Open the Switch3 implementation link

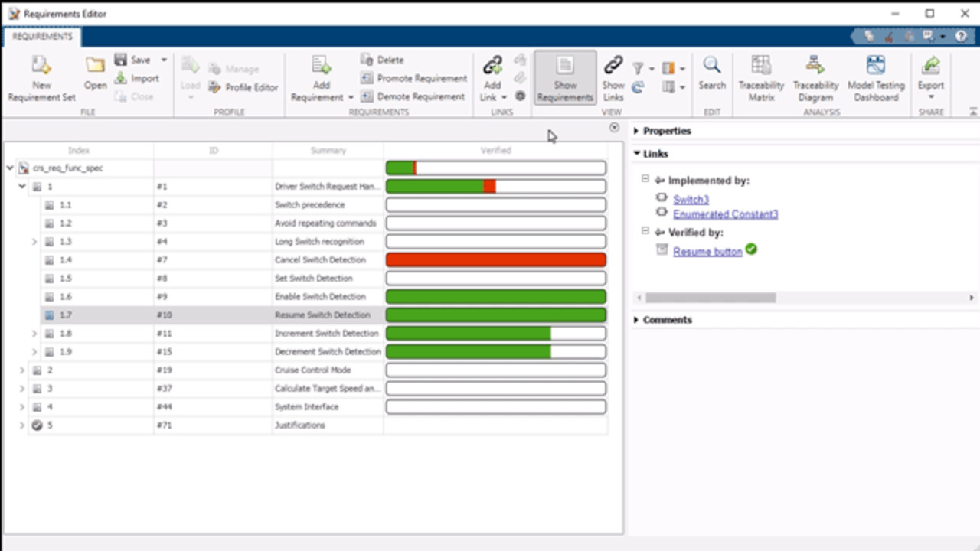pyautogui.click(x=691, y=199)
